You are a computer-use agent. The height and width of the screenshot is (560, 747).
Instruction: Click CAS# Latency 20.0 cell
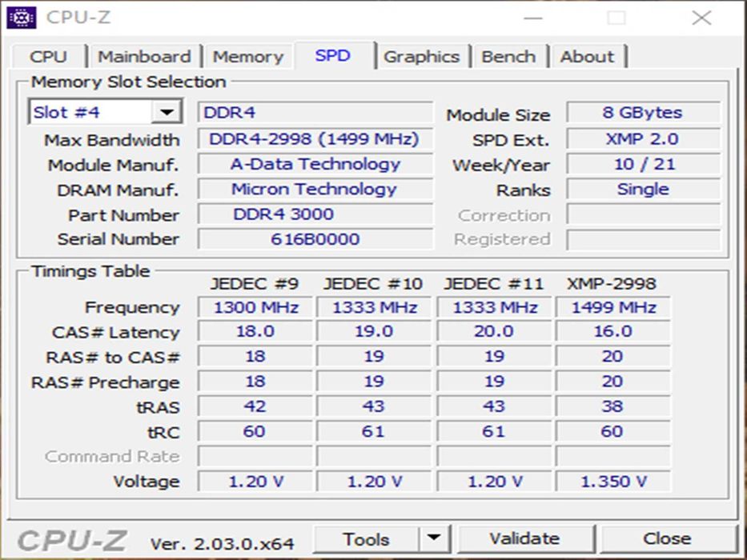494,331
